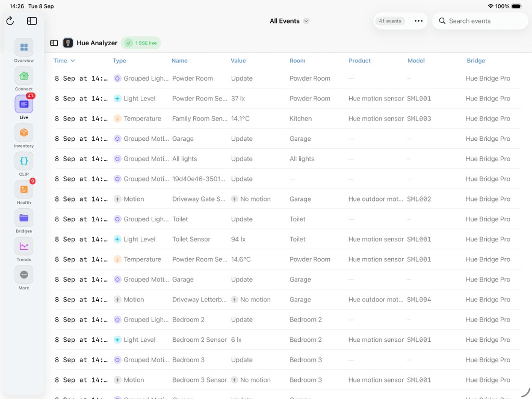
Task: Click the Hue Analyzer bulb app icon
Action: (68, 43)
